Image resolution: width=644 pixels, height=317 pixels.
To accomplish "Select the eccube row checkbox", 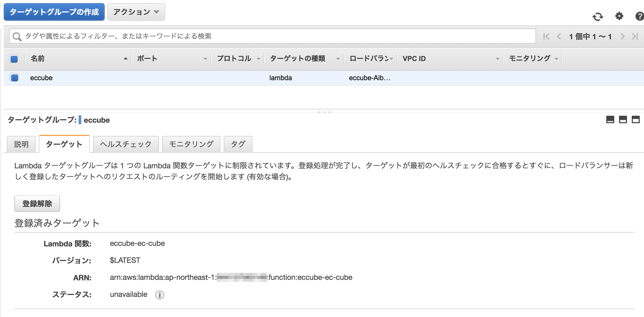I will point(14,78).
